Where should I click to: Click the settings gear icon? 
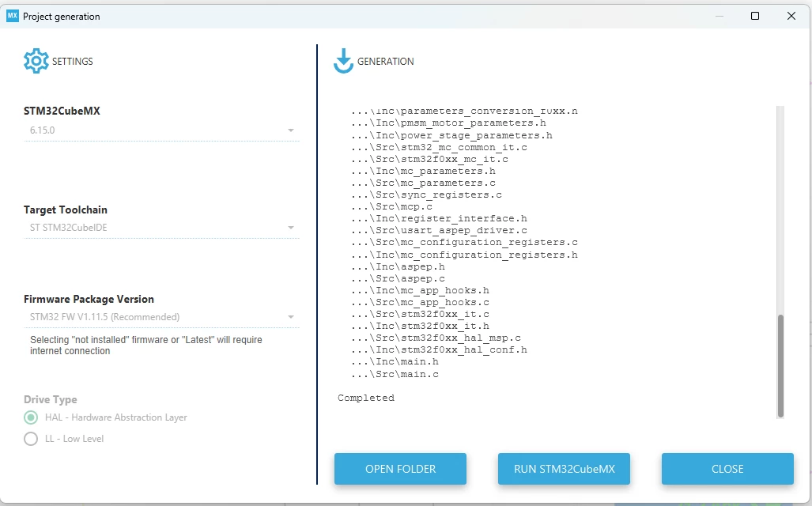tap(36, 61)
